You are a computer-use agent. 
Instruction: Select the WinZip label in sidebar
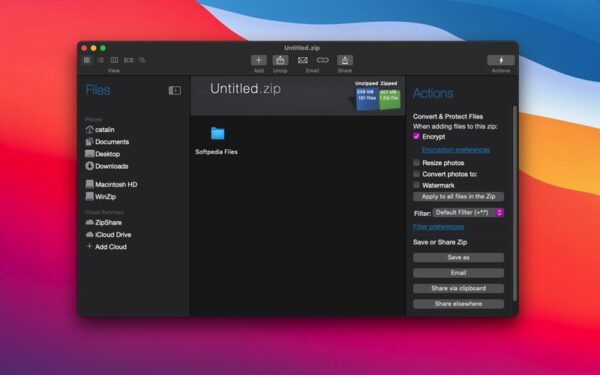pos(106,197)
